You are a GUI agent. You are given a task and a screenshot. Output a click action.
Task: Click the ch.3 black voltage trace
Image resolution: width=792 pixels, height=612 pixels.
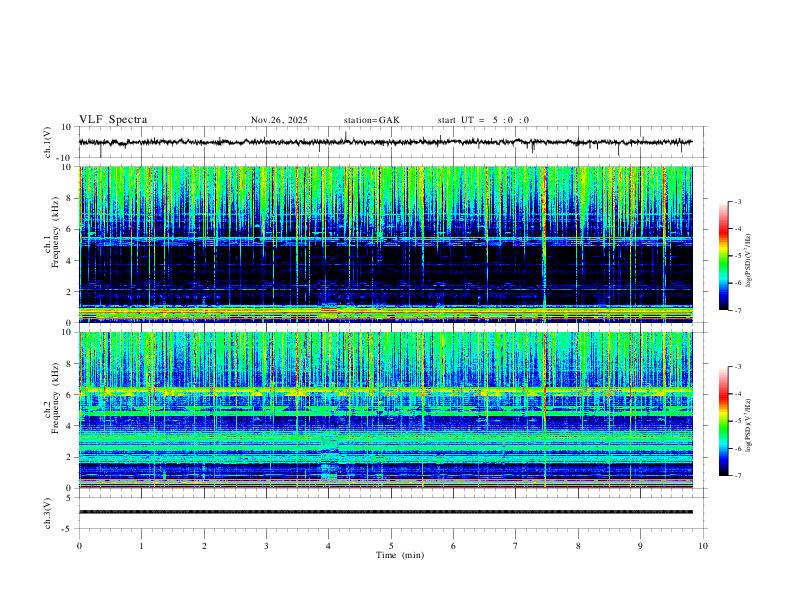[x=385, y=512]
